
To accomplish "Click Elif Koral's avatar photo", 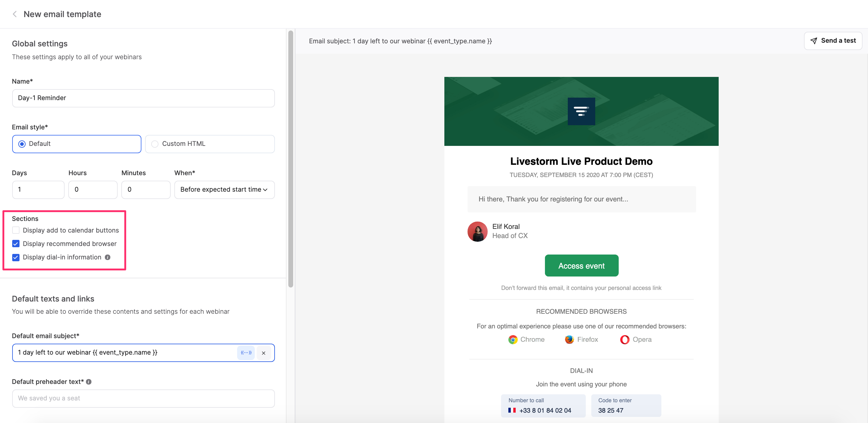I will coord(477,231).
